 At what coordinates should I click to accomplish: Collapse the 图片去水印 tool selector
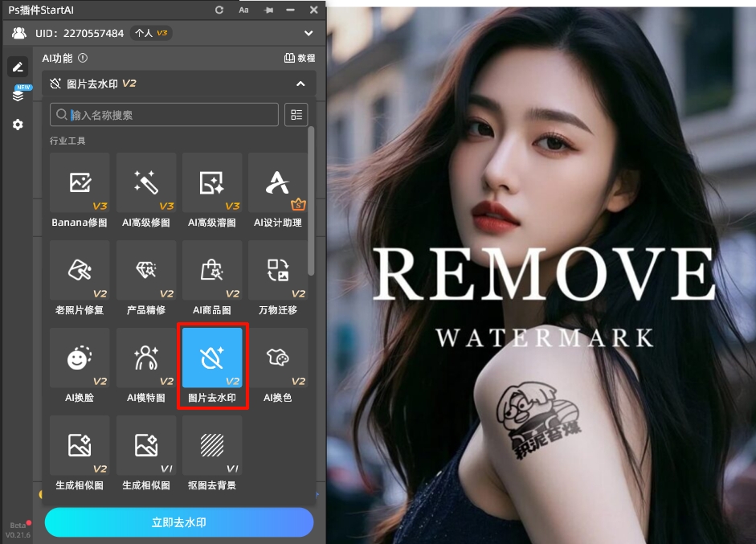coord(300,84)
